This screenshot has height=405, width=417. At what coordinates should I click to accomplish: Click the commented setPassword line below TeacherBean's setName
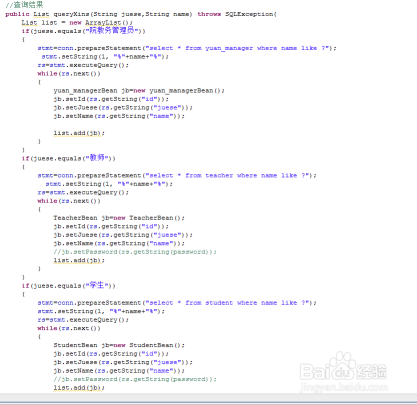pos(135,252)
